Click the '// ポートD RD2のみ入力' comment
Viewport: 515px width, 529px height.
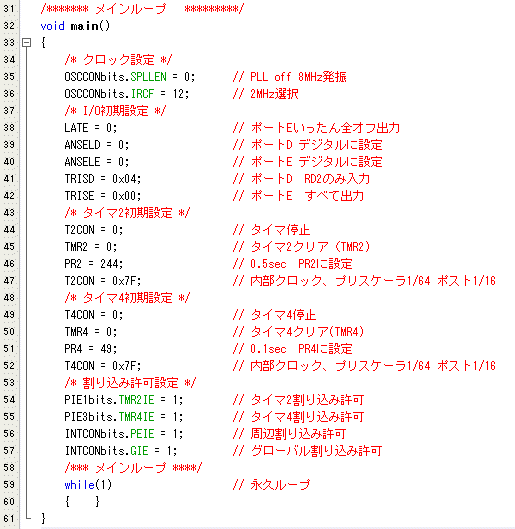tap(301, 179)
